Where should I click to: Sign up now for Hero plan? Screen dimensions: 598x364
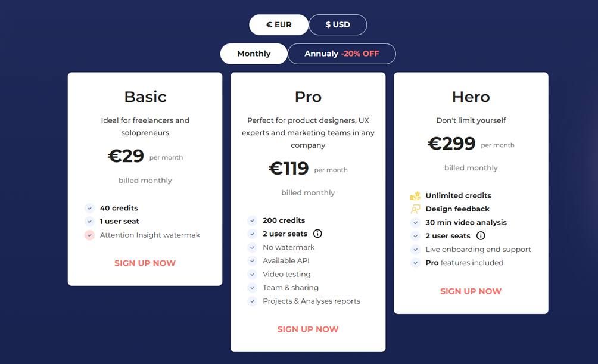(x=471, y=291)
